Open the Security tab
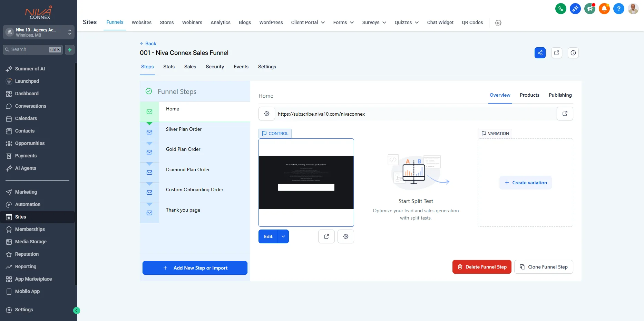This screenshot has height=321, width=644. tap(215, 67)
